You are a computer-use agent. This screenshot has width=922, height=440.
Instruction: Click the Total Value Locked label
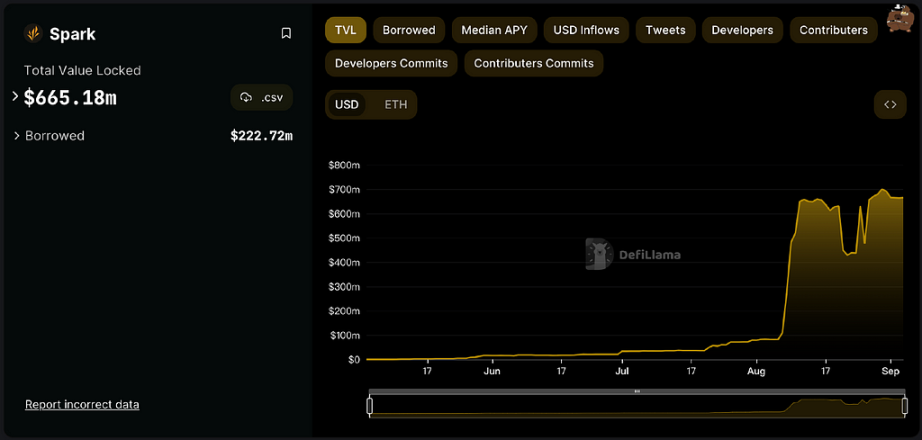pyautogui.click(x=82, y=71)
